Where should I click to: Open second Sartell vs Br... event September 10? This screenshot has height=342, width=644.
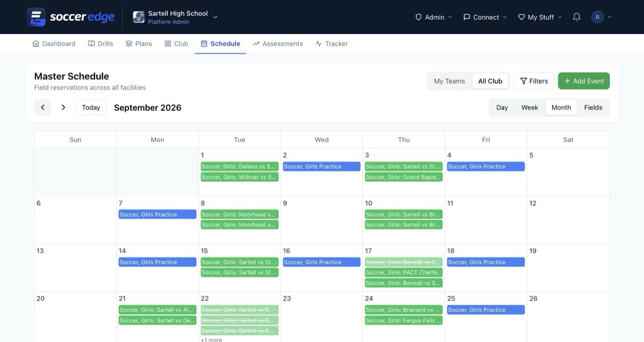[404, 225]
